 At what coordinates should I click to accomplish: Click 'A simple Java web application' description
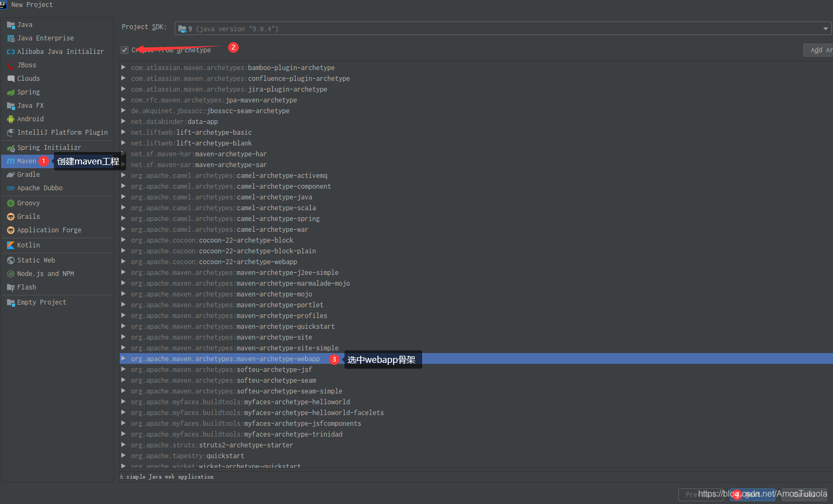point(167,477)
